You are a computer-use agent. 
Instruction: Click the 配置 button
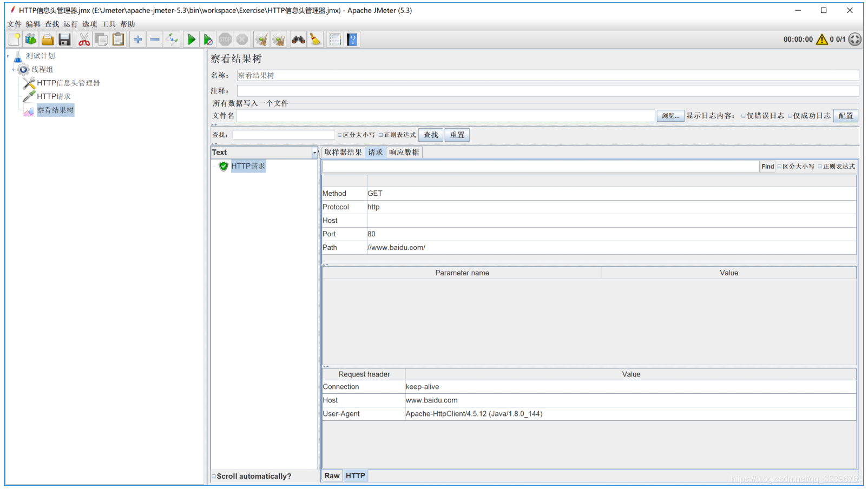click(x=845, y=116)
